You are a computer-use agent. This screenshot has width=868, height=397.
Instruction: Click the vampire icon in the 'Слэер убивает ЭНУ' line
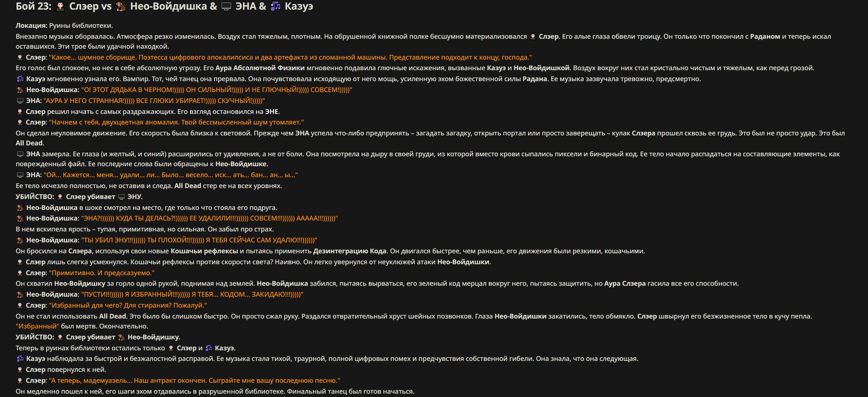click(x=60, y=197)
